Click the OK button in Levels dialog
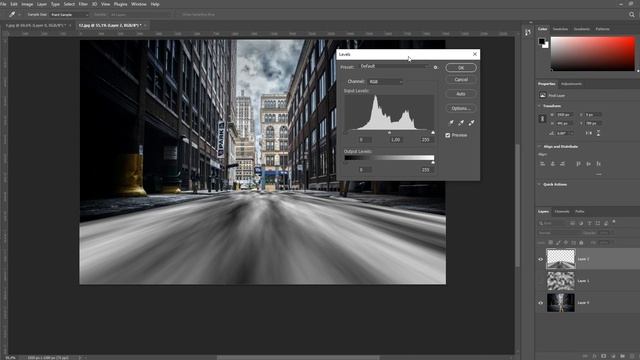The height and width of the screenshot is (360, 640). (x=461, y=68)
